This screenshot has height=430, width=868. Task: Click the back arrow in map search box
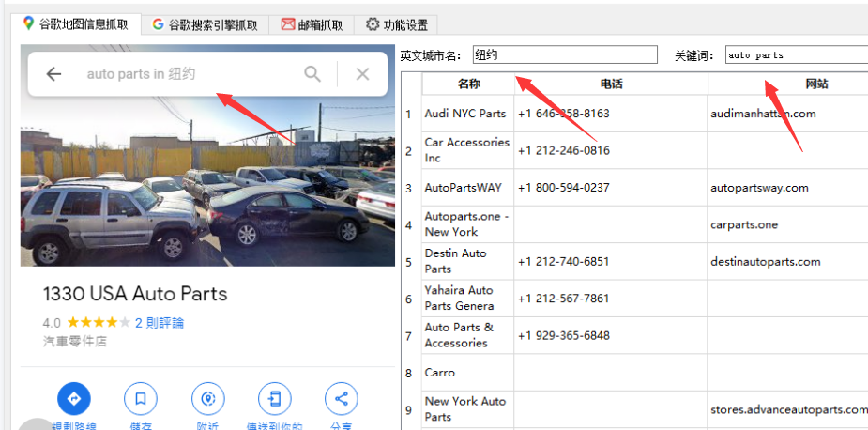click(x=53, y=73)
